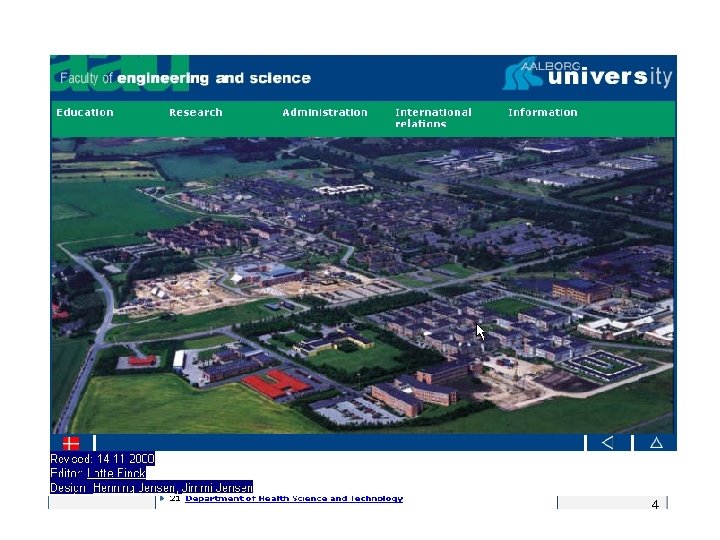Click the Aalborg University logo
Screen dimensions: 720x540
[x=587, y=73]
